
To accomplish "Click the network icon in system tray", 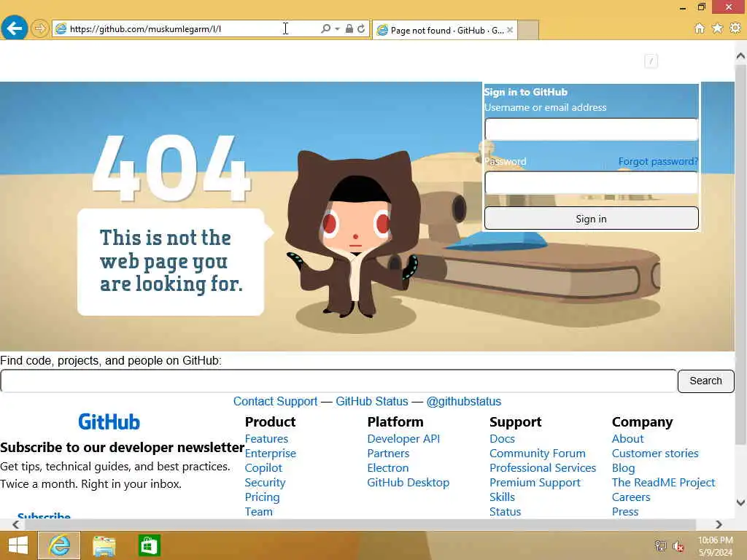I will click(x=660, y=545).
